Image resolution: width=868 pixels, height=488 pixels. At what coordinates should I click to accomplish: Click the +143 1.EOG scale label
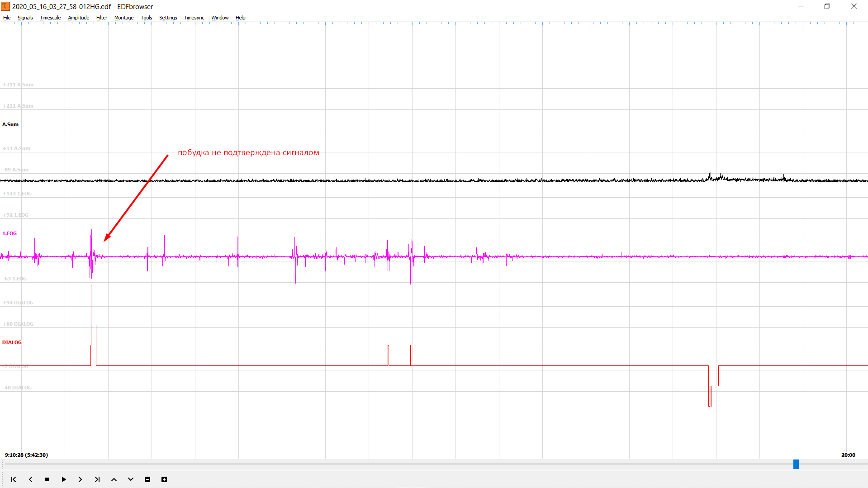click(x=17, y=194)
